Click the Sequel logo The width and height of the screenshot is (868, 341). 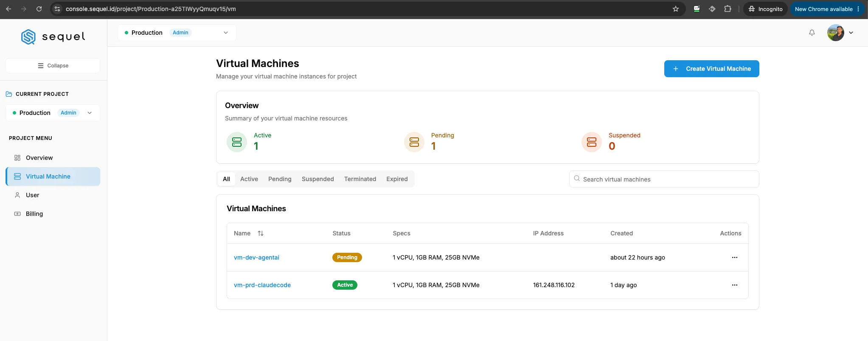coord(53,37)
